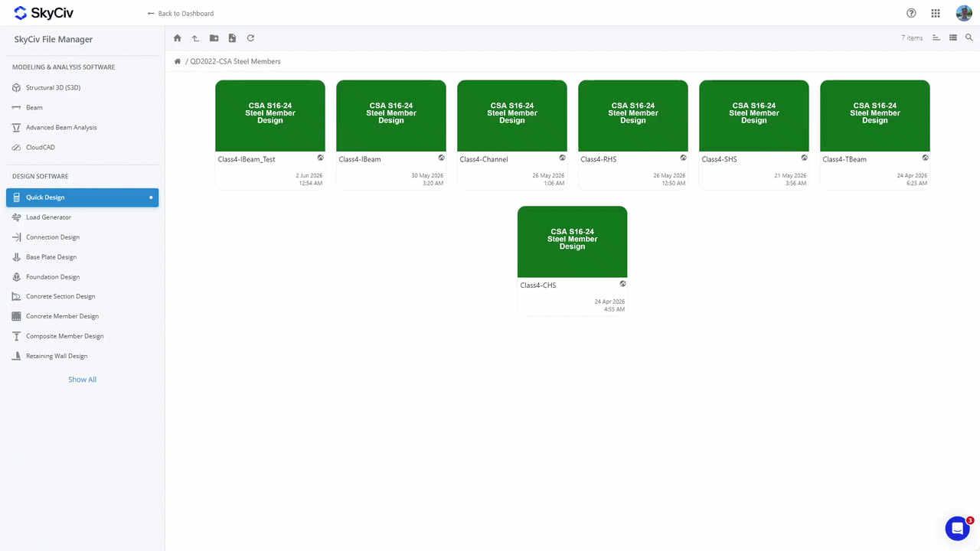Click breadcrumb home icon
980x551 pixels.
point(178,61)
